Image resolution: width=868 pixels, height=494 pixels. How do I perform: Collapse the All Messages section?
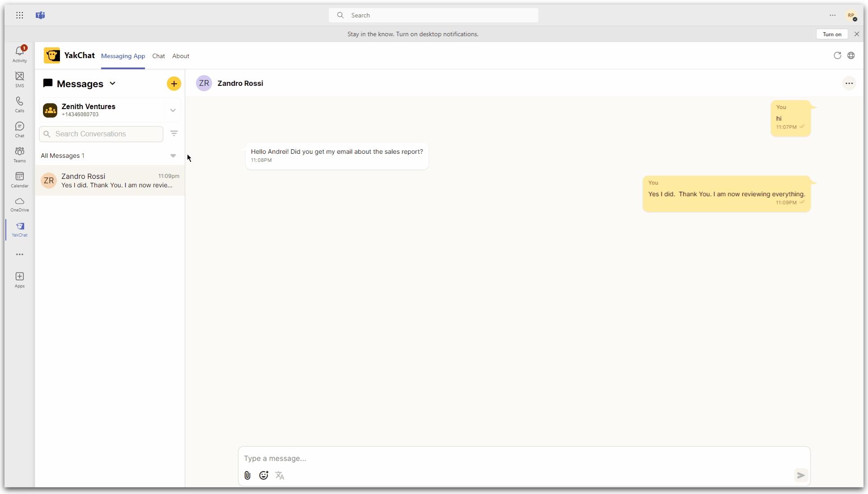point(173,156)
